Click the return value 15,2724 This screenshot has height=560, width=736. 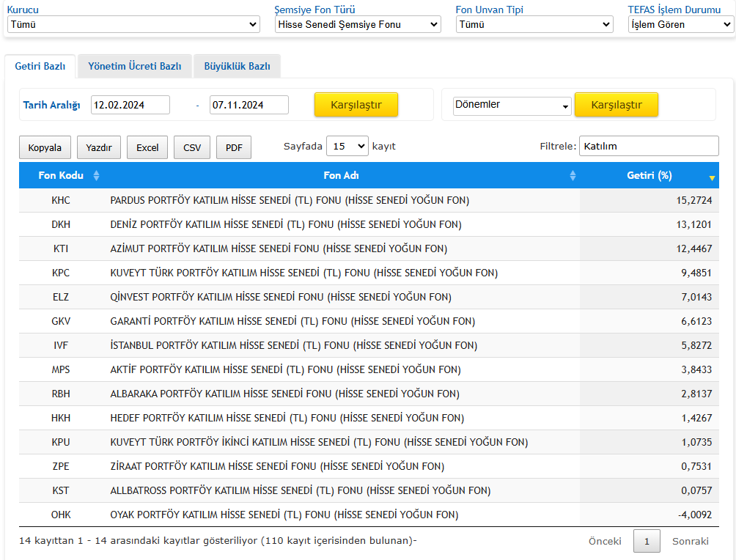[x=693, y=200]
